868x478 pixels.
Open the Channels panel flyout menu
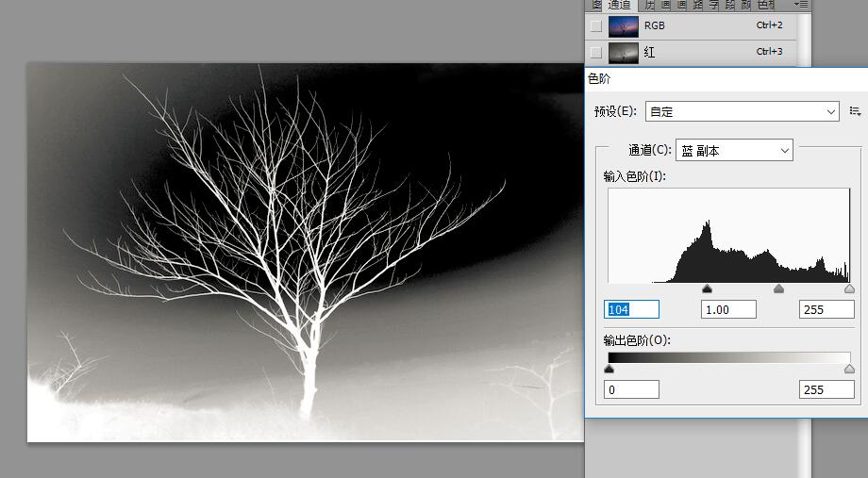pos(802,6)
